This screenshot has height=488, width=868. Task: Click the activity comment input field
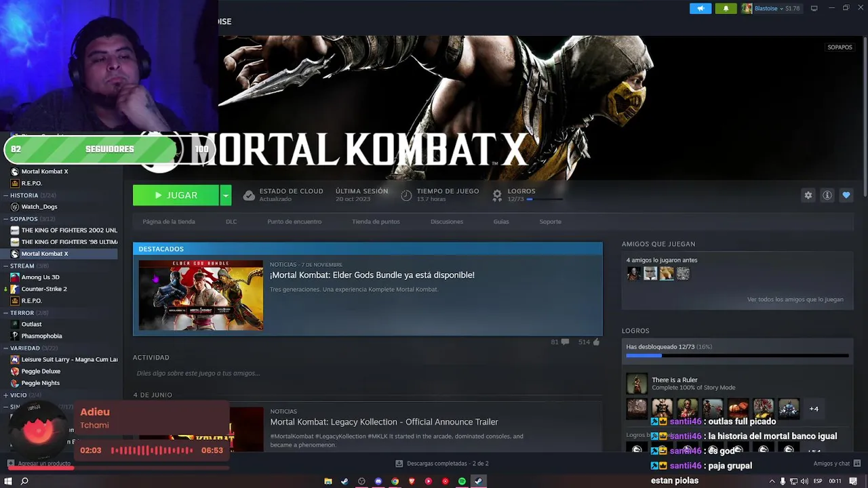(x=367, y=373)
